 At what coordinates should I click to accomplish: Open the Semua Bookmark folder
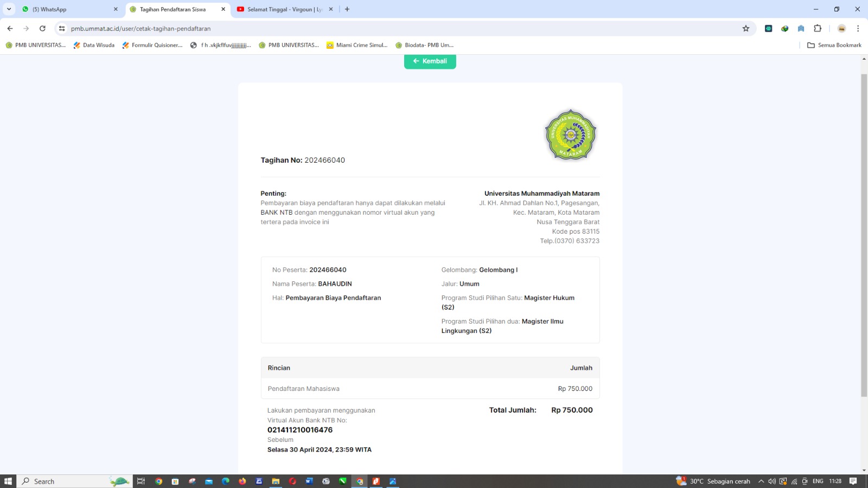coord(834,45)
